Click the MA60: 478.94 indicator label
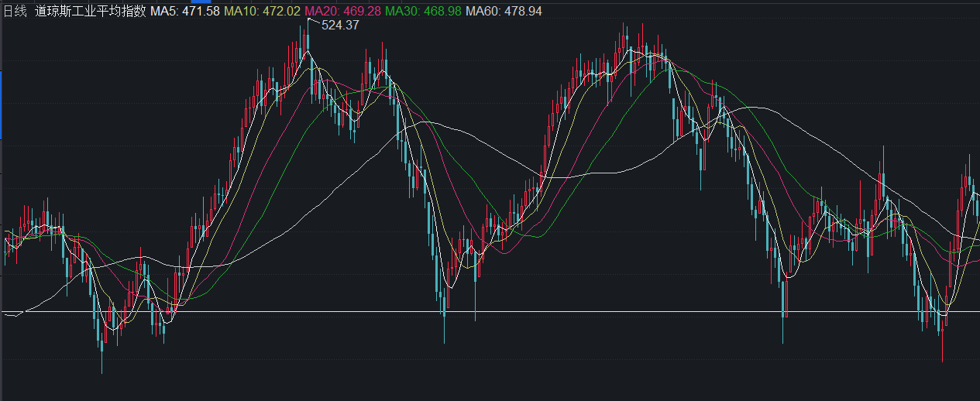The width and height of the screenshot is (980, 401). click(503, 11)
